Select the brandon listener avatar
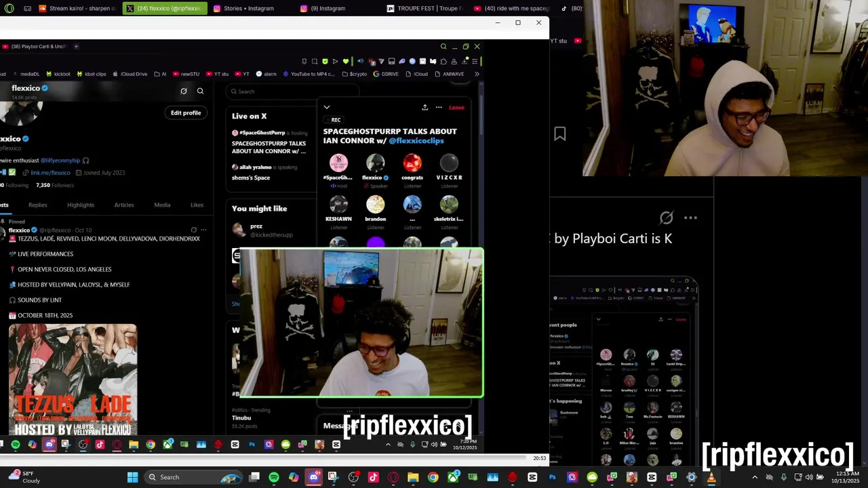The height and width of the screenshot is (488, 868). pos(375,204)
